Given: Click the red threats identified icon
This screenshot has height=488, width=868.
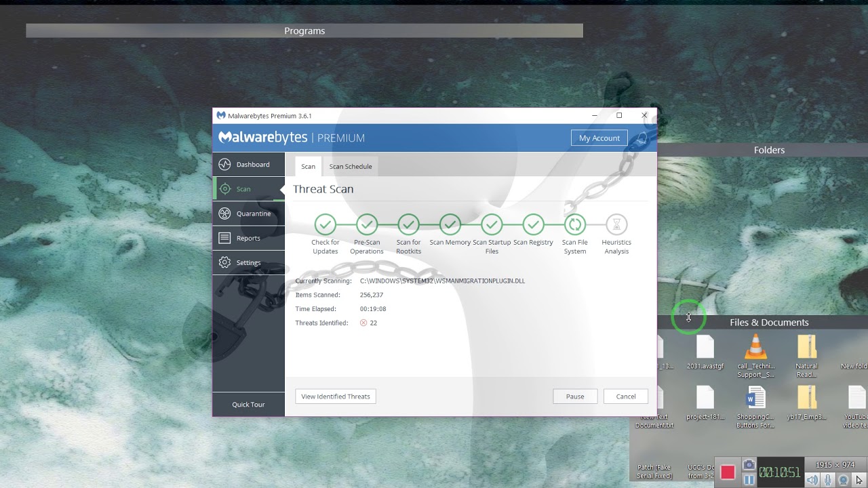Looking at the screenshot, I should (x=363, y=323).
